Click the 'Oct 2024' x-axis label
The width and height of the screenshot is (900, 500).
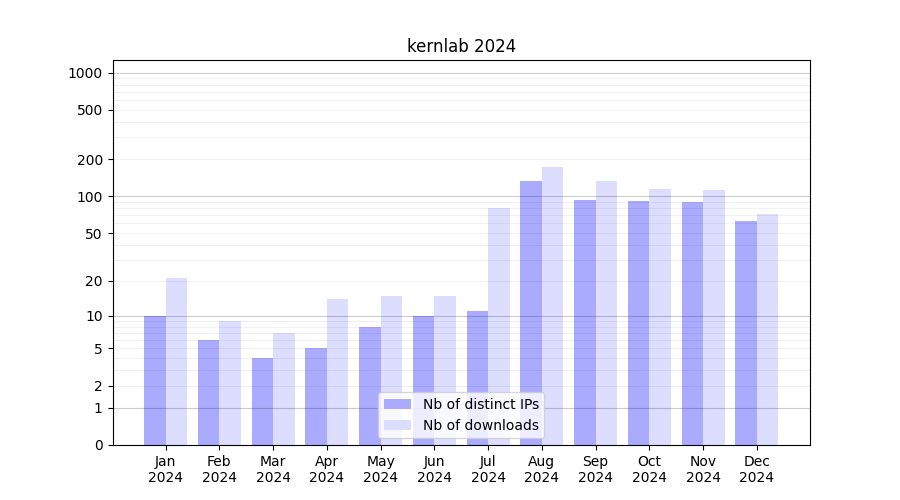click(x=649, y=469)
